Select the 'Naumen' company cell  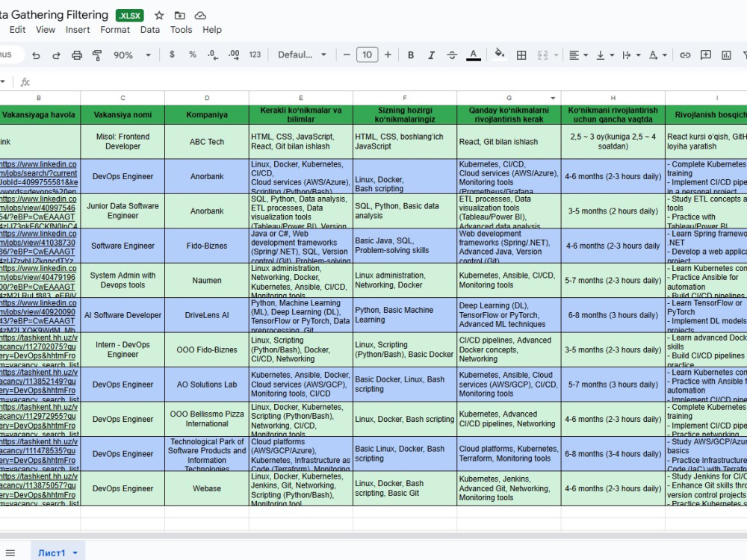click(207, 281)
